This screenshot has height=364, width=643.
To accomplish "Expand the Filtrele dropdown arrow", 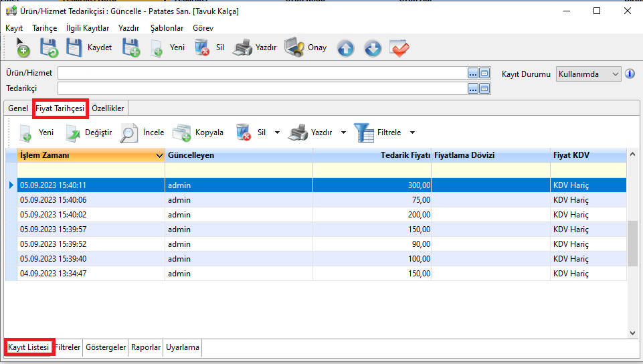I will point(412,132).
